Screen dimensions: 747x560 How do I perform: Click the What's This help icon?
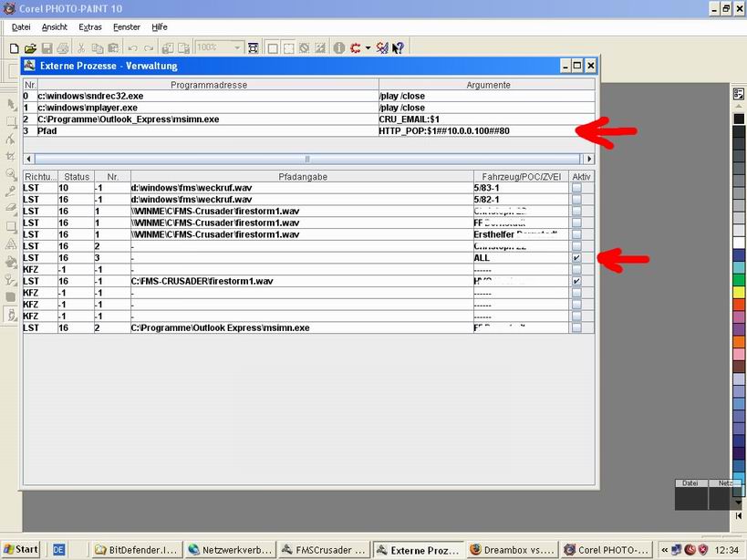pos(398,47)
